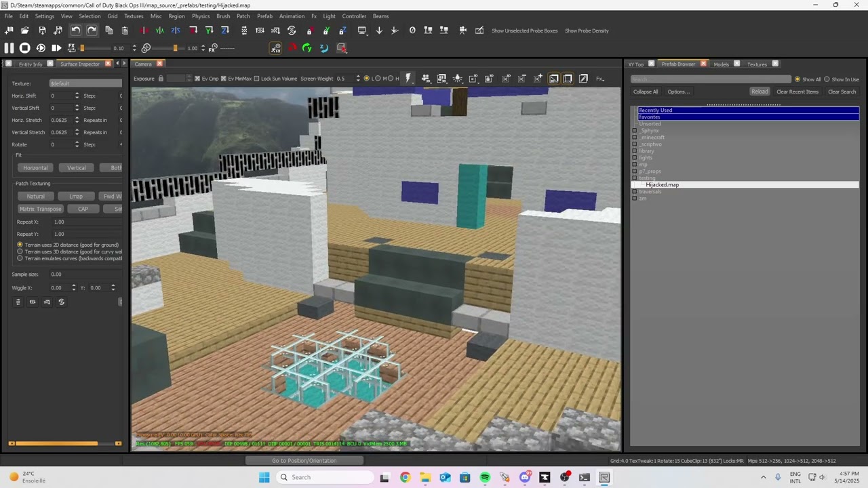Open the Prefab menu

pos(264,16)
